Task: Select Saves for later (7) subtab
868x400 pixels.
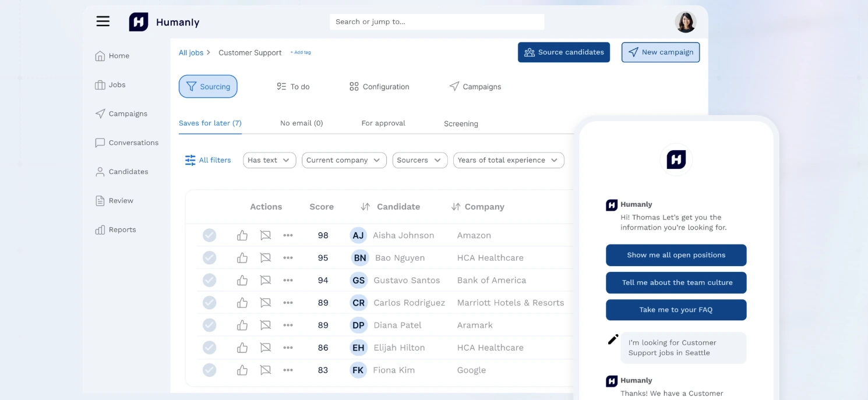Action: (210, 123)
